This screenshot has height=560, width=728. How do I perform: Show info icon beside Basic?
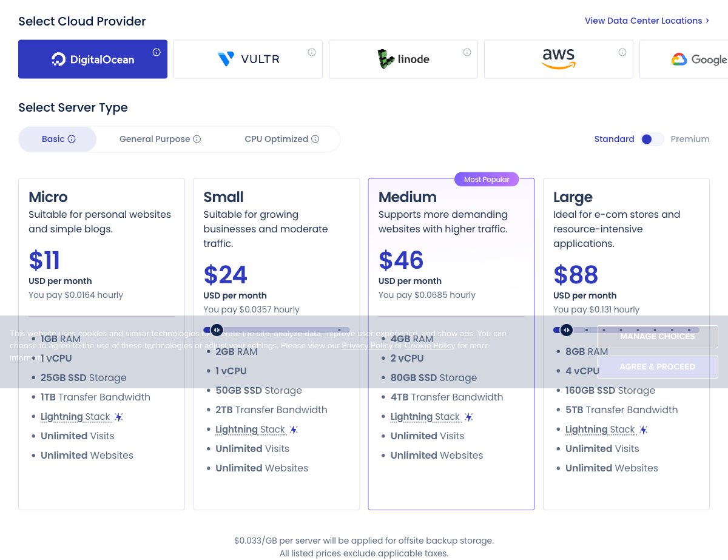(72, 139)
